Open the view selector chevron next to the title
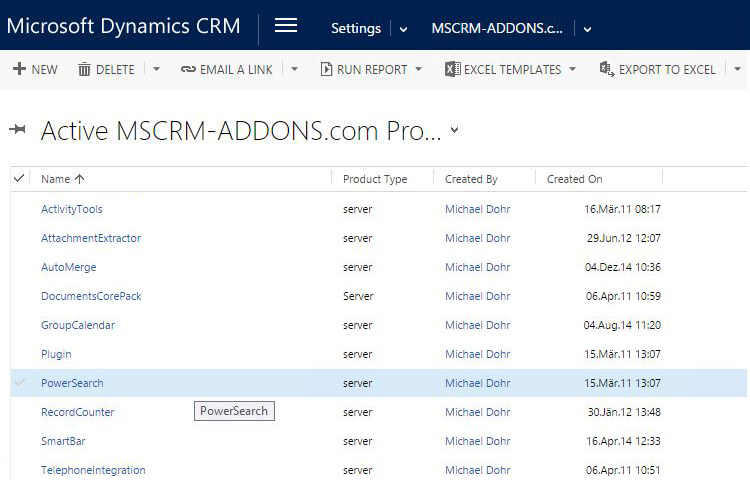Screen dimensions: 750x488 (454, 130)
